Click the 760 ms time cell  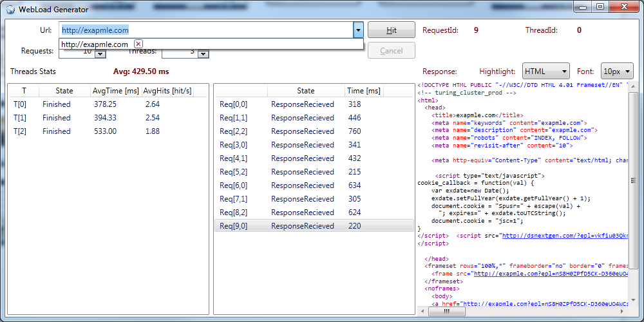pyautogui.click(x=354, y=131)
